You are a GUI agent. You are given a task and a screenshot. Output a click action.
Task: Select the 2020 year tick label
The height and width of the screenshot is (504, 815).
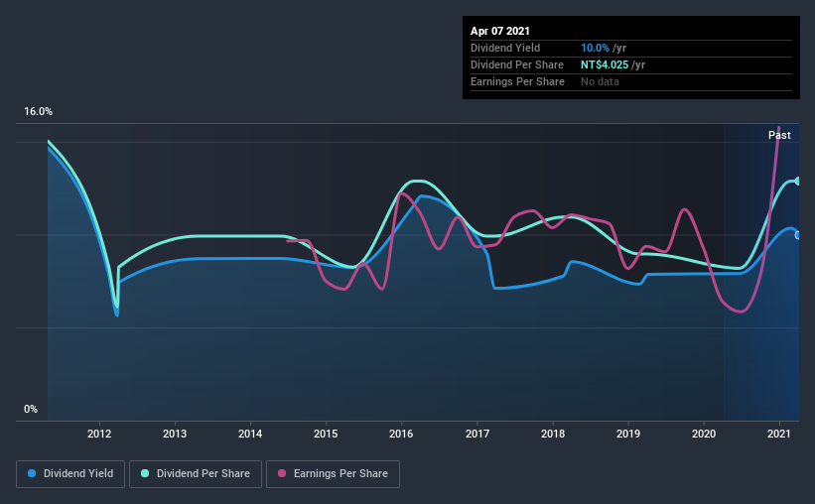tap(704, 434)
